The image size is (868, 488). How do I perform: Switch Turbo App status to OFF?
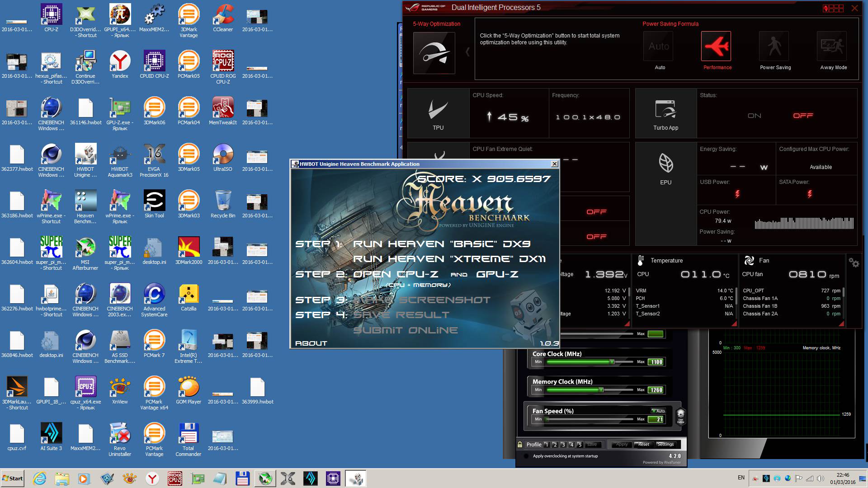point(803,116)
